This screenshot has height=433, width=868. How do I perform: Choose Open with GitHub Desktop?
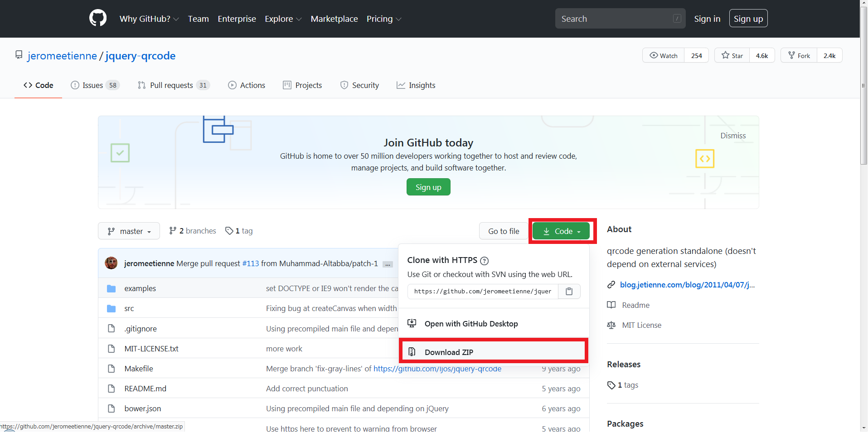click(x=494, y=323)
